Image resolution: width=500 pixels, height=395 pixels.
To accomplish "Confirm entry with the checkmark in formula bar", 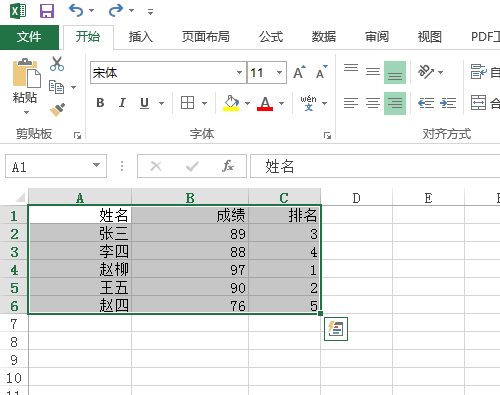I will 192,166.
